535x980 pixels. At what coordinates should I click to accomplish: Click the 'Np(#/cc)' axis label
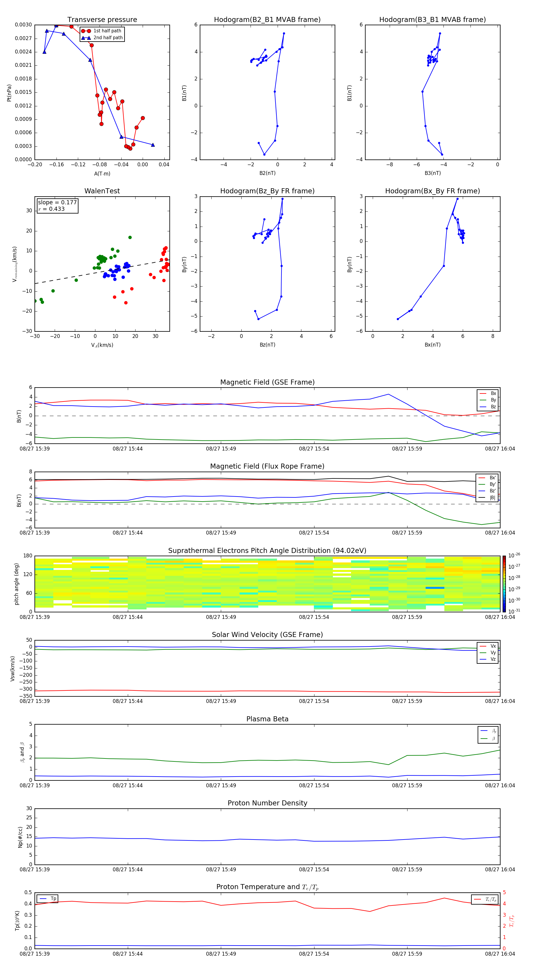20,837
